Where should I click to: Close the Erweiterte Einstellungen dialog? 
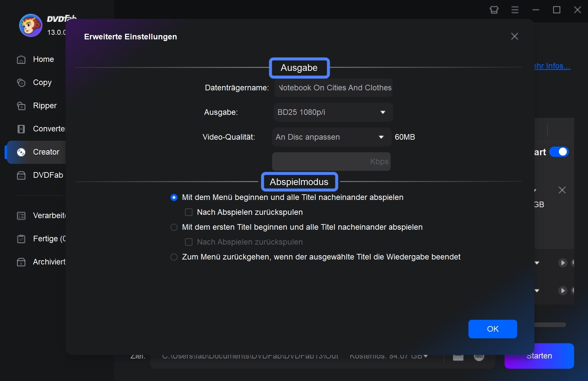coord(514,36)
